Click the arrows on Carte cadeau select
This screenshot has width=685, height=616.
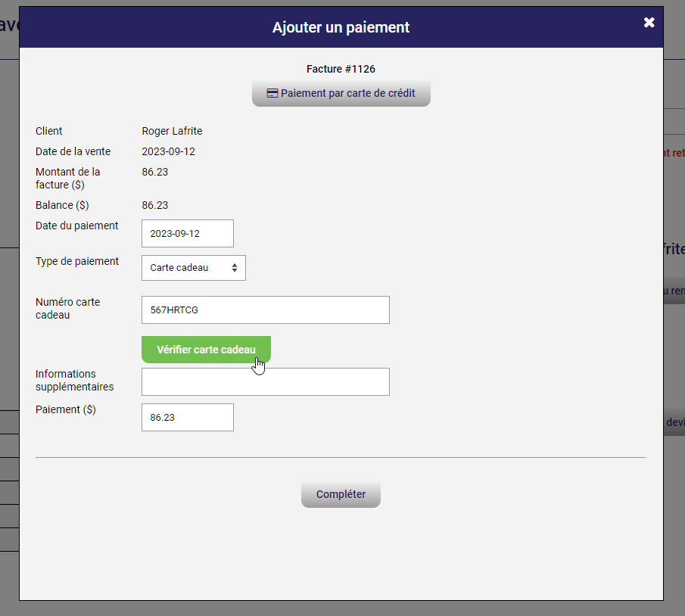235,268
